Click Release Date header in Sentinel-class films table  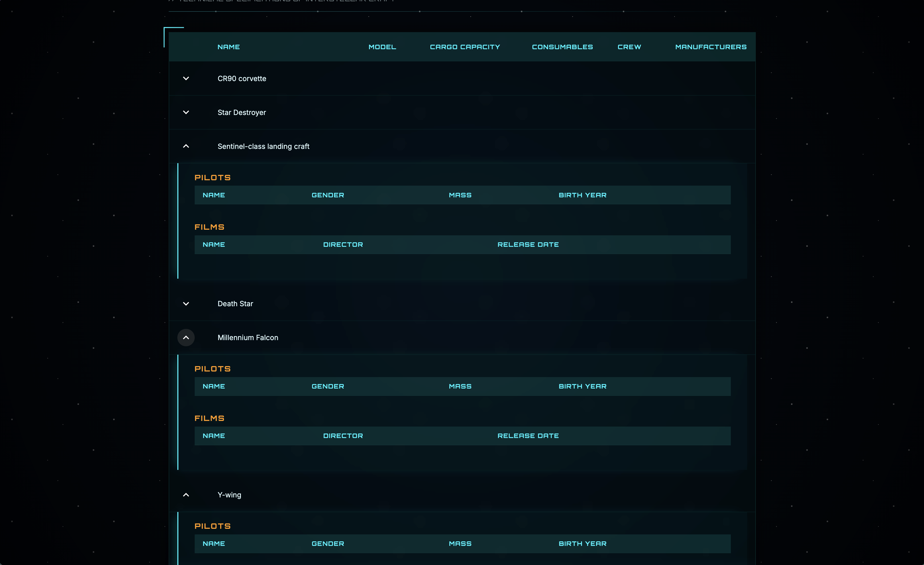[528, 245]
